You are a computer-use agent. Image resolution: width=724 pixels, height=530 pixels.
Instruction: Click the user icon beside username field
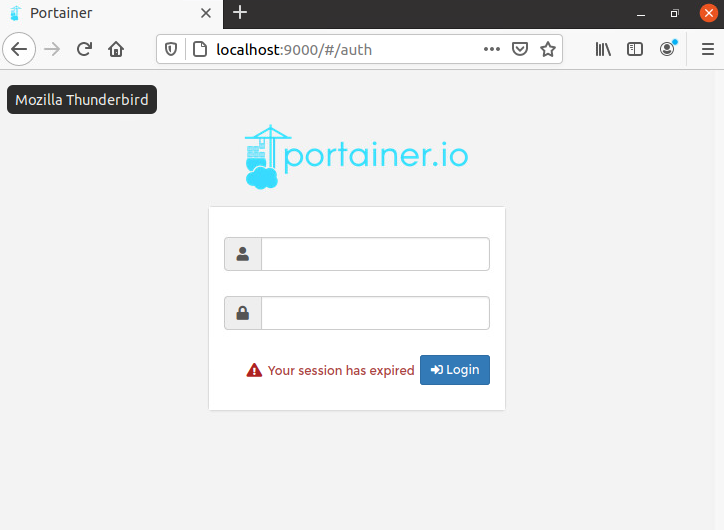coord(243,254)
